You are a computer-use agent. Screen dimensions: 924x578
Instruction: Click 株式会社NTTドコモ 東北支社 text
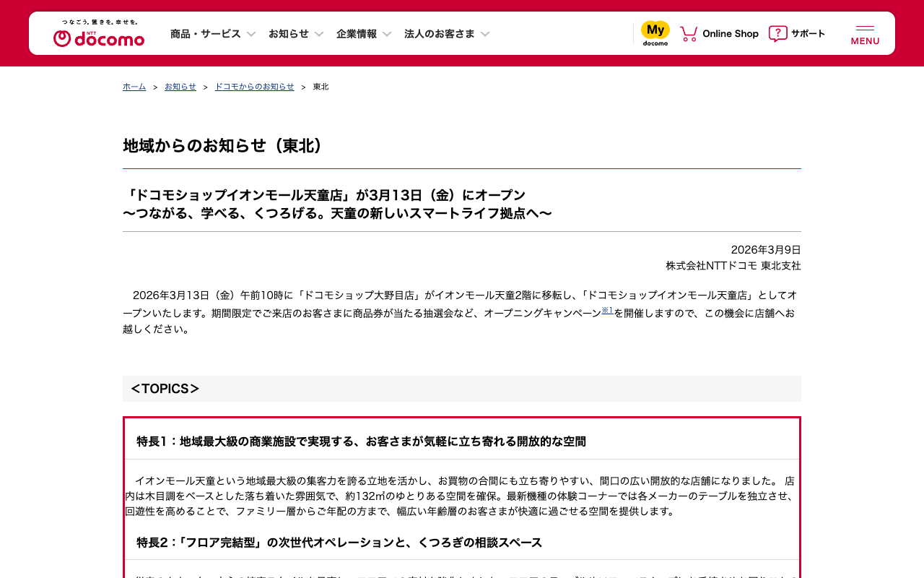click(733, 266)
